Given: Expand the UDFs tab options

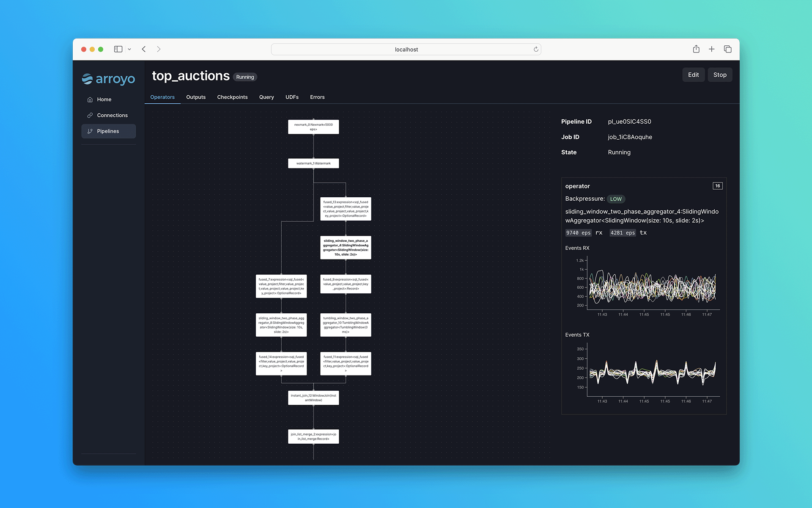Looking at the screenshot, I should click(x=292, y=97).
